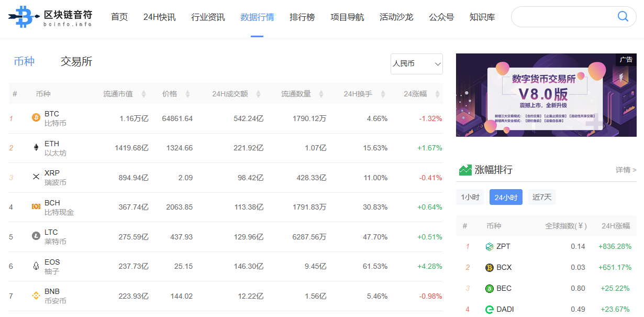The height and width of the screenshot is (317, 644).
Task: Click the 64861.64 BTC price
Action: (x=177, y=118)
